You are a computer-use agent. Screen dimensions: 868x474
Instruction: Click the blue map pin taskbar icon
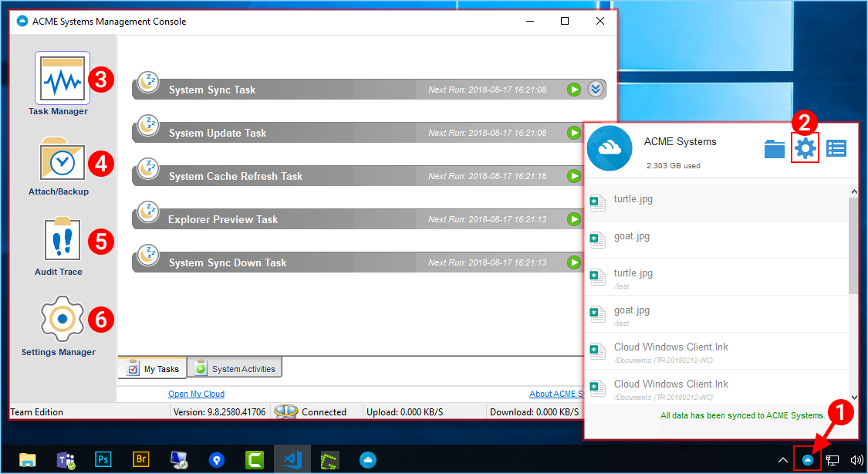coord(217,459)
